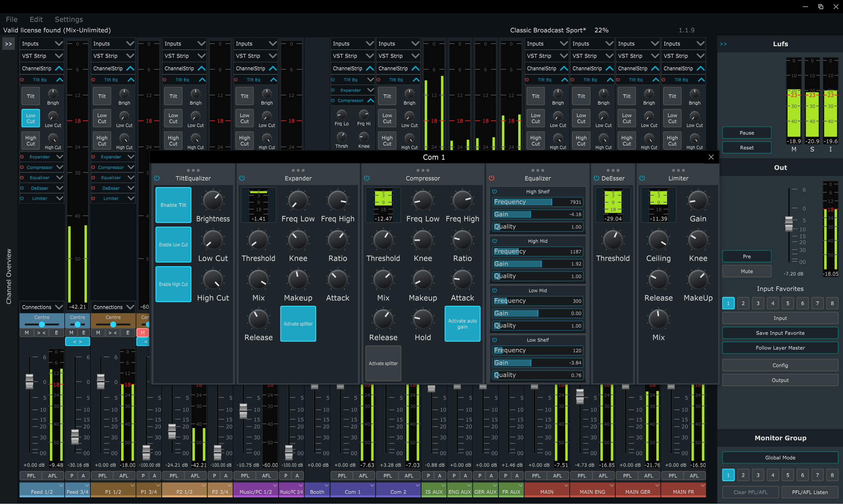Toggle the High Shelf band power icon

click(495, 192)
